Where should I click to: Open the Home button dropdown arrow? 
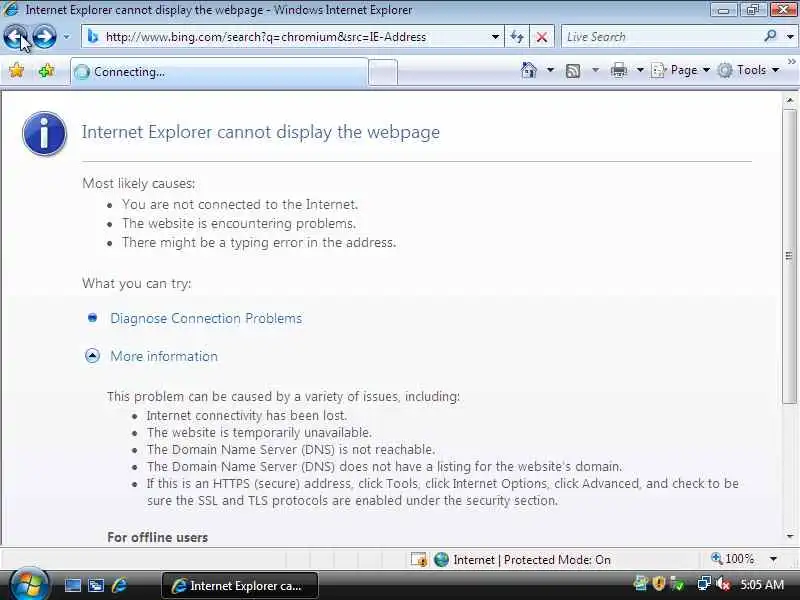coord(550,70)
